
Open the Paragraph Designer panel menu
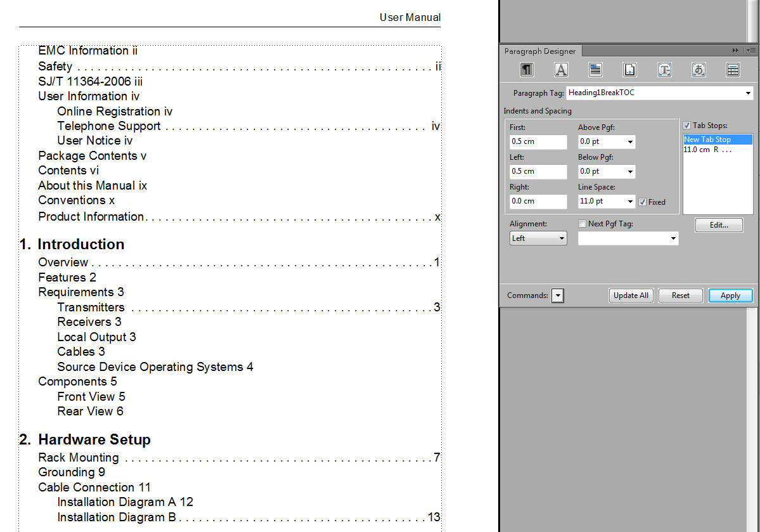pyautogui.click(x=751, y=50)
